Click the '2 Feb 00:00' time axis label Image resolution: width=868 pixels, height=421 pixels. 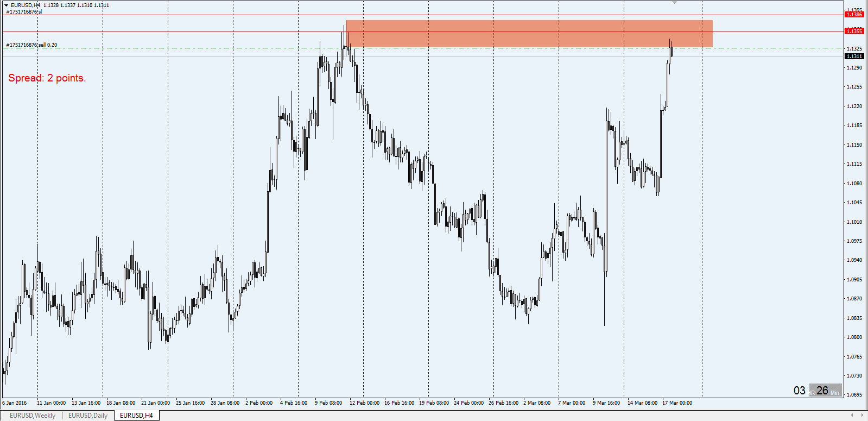coord(259,403)
